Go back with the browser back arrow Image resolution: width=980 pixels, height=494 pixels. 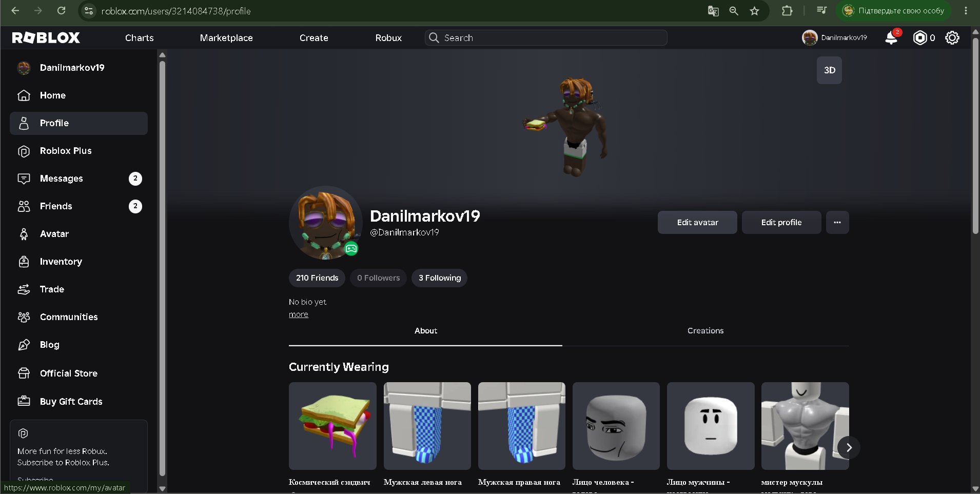pos(15,11)
